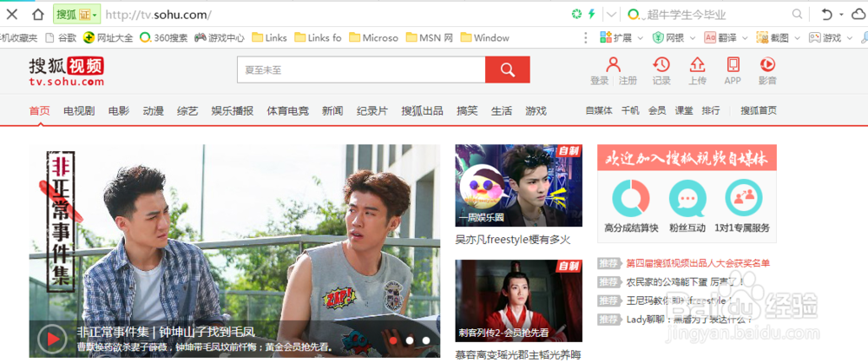868x363 pixels.
Task: Open 谷歌 bookmark
Action: 61,37
